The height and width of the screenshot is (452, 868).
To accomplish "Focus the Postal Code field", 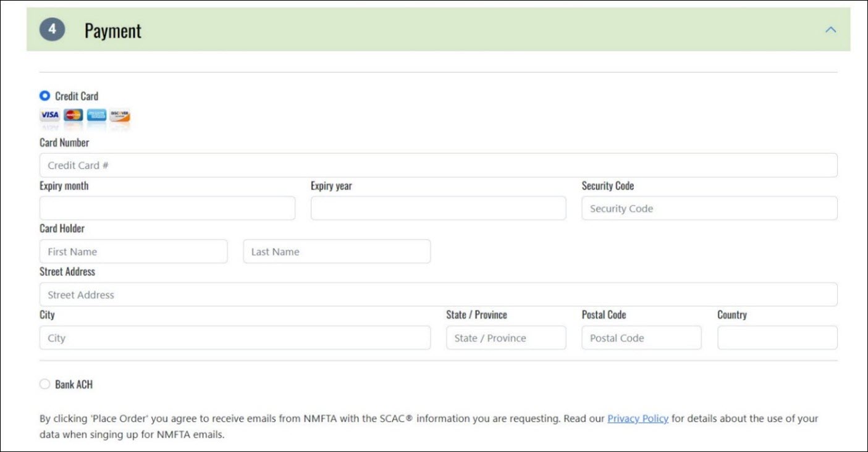I will point(641,338).
